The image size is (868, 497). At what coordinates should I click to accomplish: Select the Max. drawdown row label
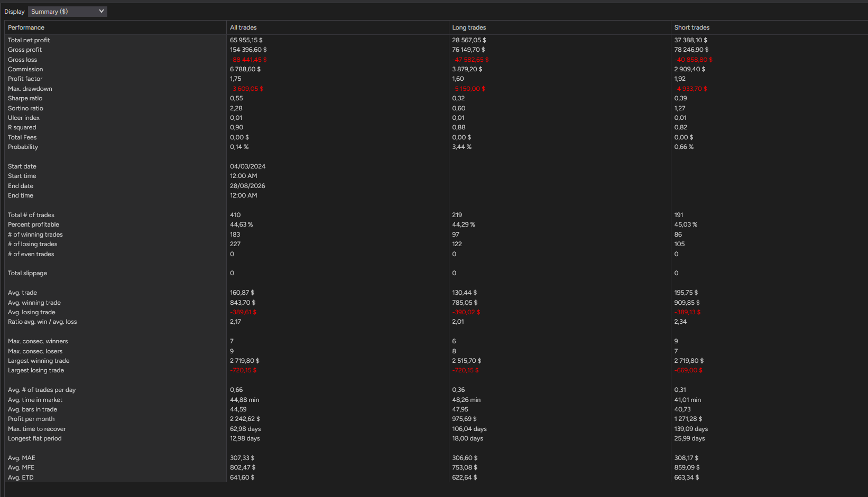30,89
